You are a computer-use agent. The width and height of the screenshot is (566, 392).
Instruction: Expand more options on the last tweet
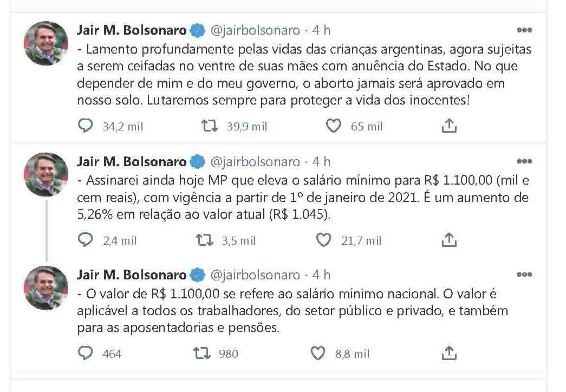click(524, 275)
